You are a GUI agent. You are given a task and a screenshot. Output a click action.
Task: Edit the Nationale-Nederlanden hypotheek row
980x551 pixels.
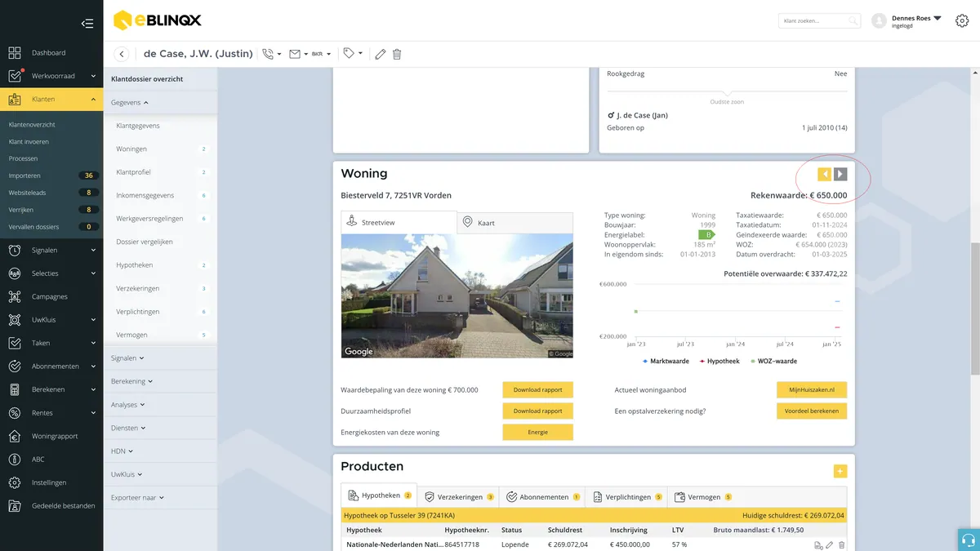tap(830, 544)
